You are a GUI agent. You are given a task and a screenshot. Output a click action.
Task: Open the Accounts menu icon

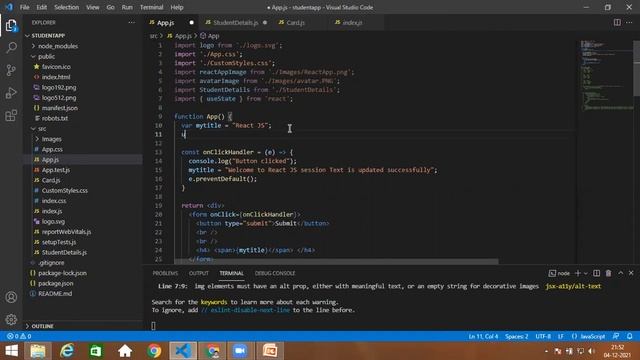coord(11,297)
